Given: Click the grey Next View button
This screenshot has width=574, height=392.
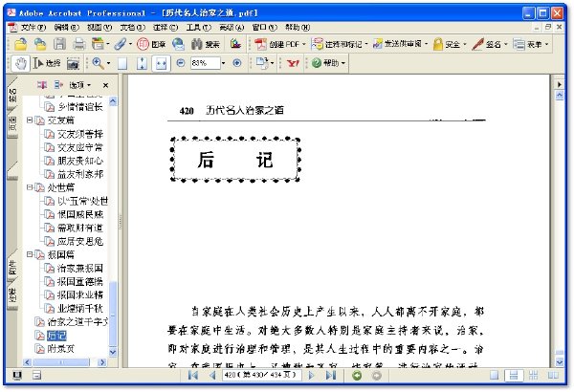Looking at the screenshot, I should tap(376, 376).
